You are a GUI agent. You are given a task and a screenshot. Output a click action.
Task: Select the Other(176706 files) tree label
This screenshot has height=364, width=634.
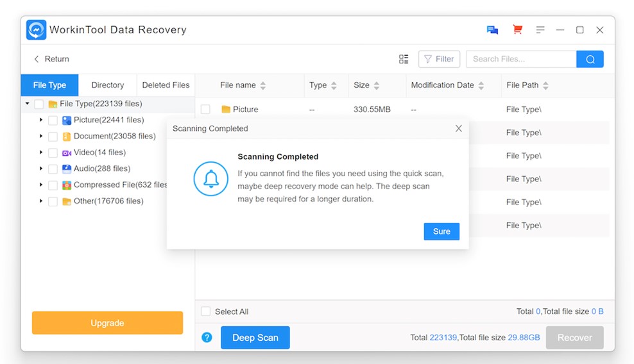coord(108,201)
